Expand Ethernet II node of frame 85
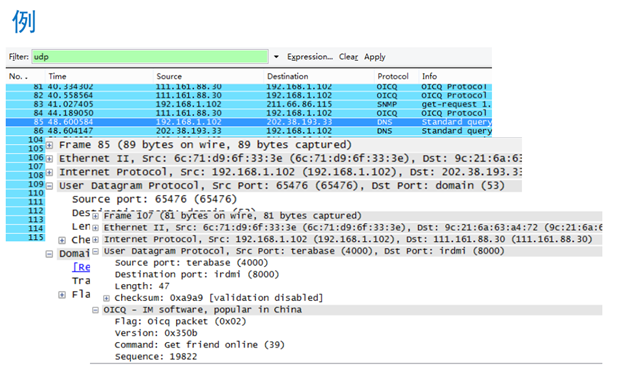This screenshot has width=640, height=371. pyautogui.click(x=49, y=159)
